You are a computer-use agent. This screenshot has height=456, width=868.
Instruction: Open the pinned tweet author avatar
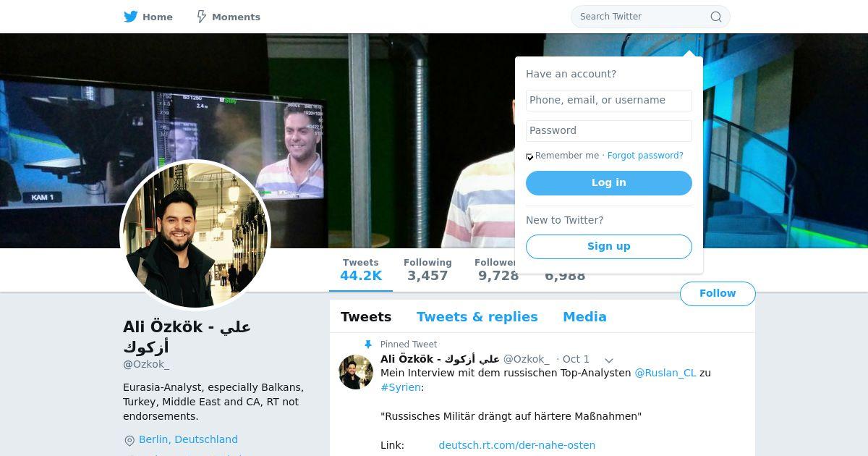356,372
